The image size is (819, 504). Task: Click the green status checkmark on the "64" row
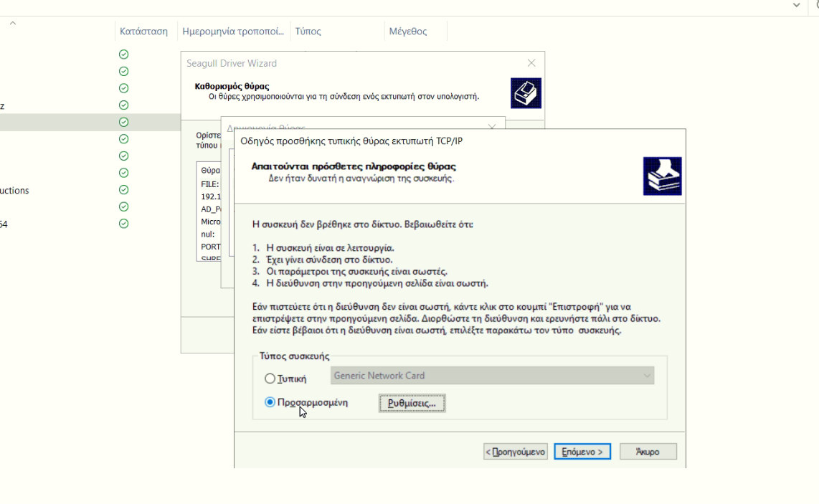124,224
